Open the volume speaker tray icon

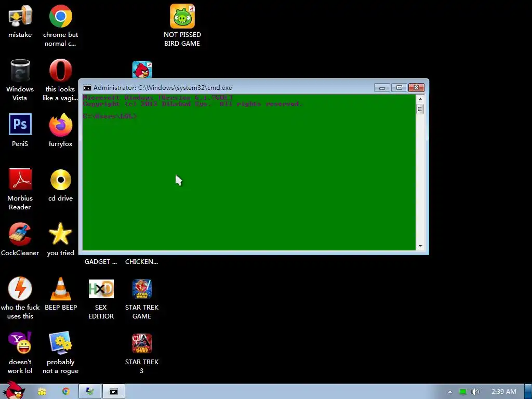coord(475,392)
